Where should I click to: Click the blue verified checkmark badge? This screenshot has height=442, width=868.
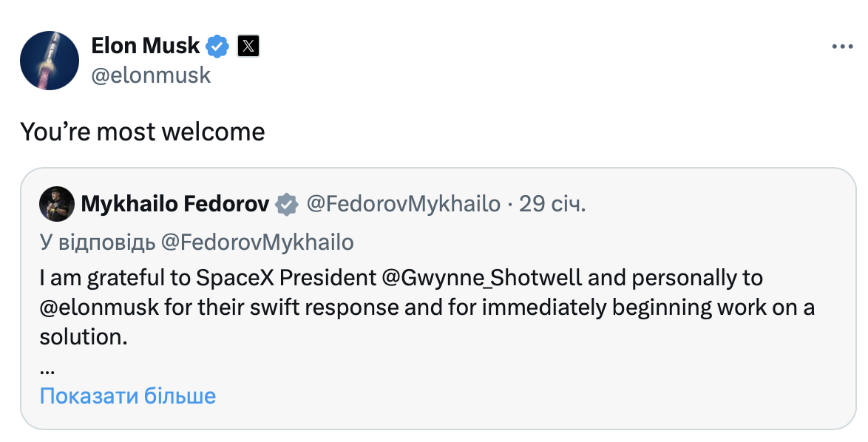(x=217, y=47)
